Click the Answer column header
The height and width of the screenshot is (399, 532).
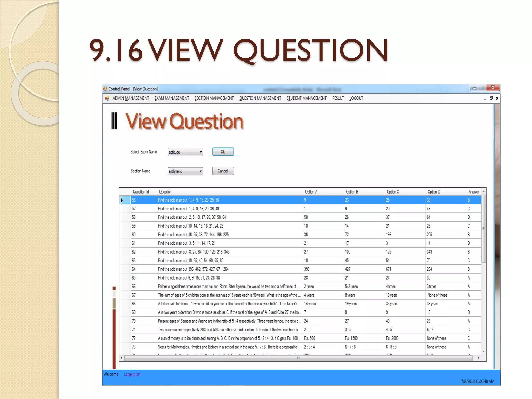click(474, 192)
